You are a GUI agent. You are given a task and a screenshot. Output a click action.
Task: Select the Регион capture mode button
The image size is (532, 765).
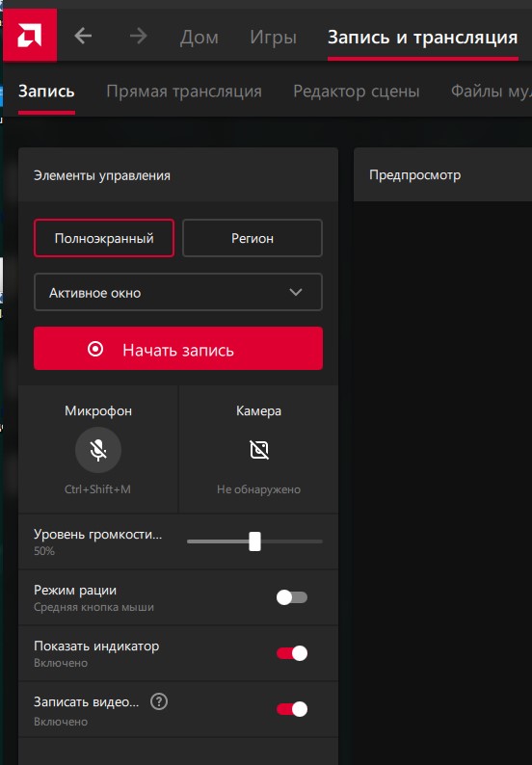(253, 238)
